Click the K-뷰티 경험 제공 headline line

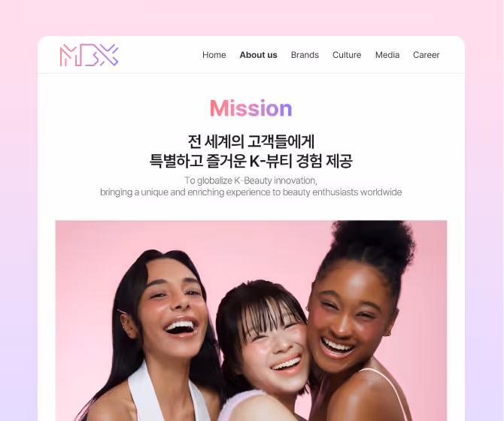(251, 161)
